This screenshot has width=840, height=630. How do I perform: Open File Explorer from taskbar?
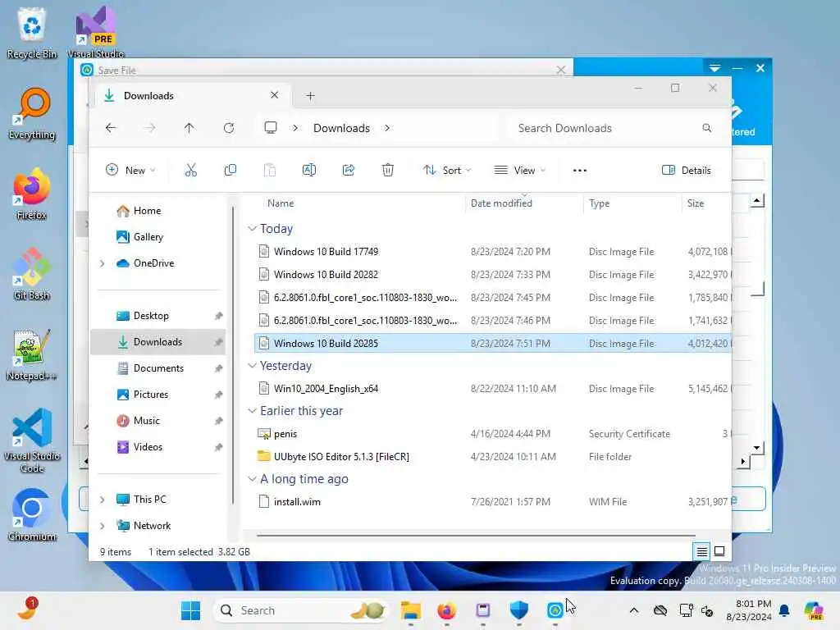(411, 610)
